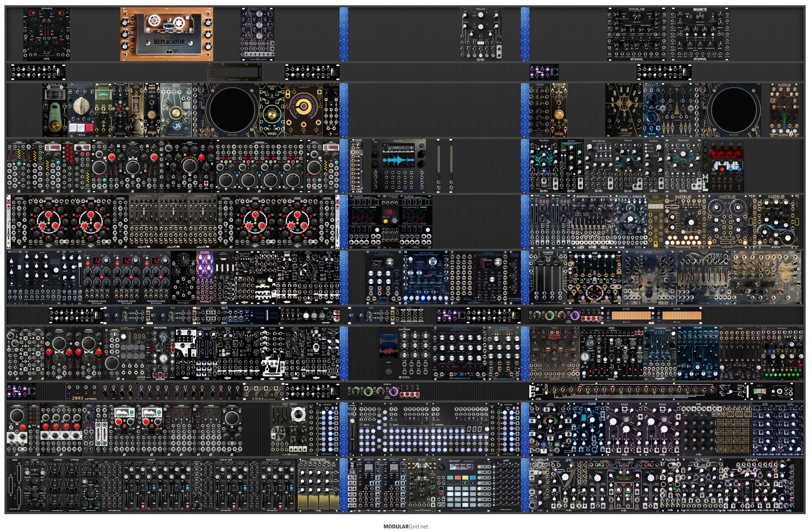Click the Qu-Bit Nebulae module
This screenshot has height=531, width=812.
pyautogui.click(x=480, y=34)
